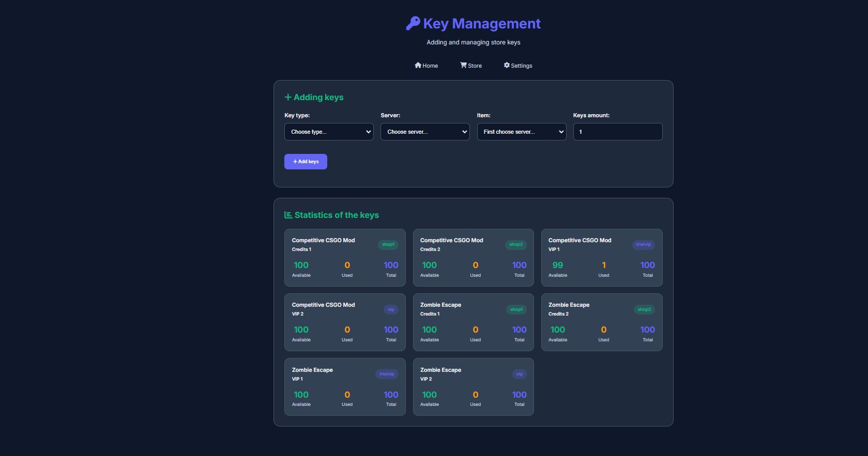Expand the Server dropdown
The height and width of the screenshot is (456, 868).
(x=425, y=132)
